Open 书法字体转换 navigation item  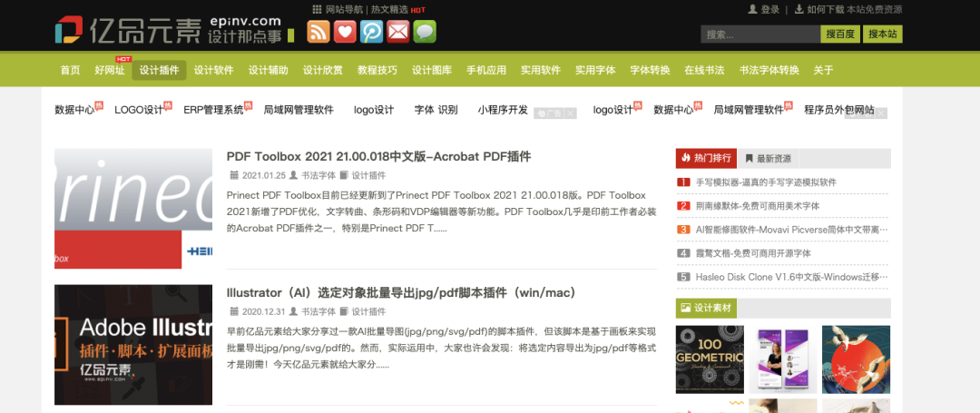769,70
